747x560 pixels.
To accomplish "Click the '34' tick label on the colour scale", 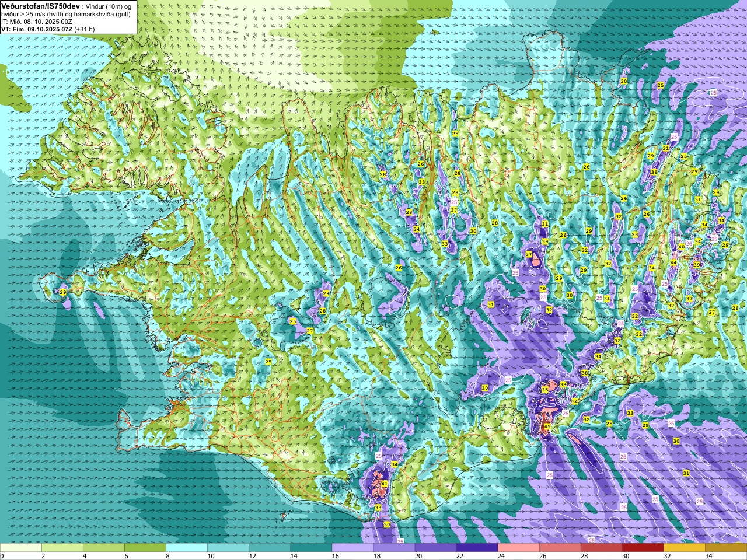I will (708, 556).
